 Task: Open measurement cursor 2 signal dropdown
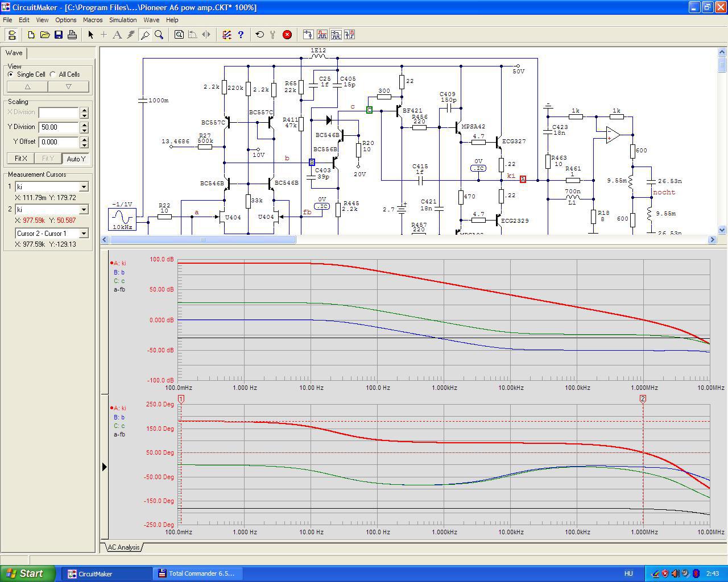tap(84, 210)
